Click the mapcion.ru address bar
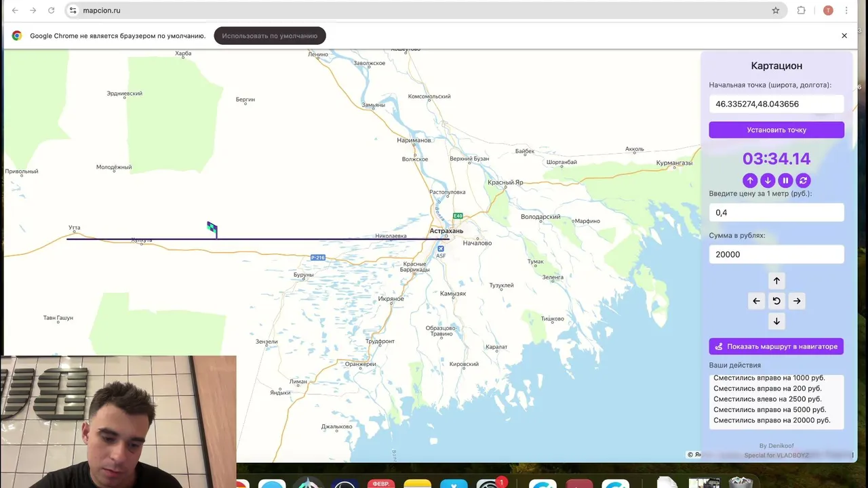The width and height of the screenshot is (868, 488). click(x=427, y=10)
